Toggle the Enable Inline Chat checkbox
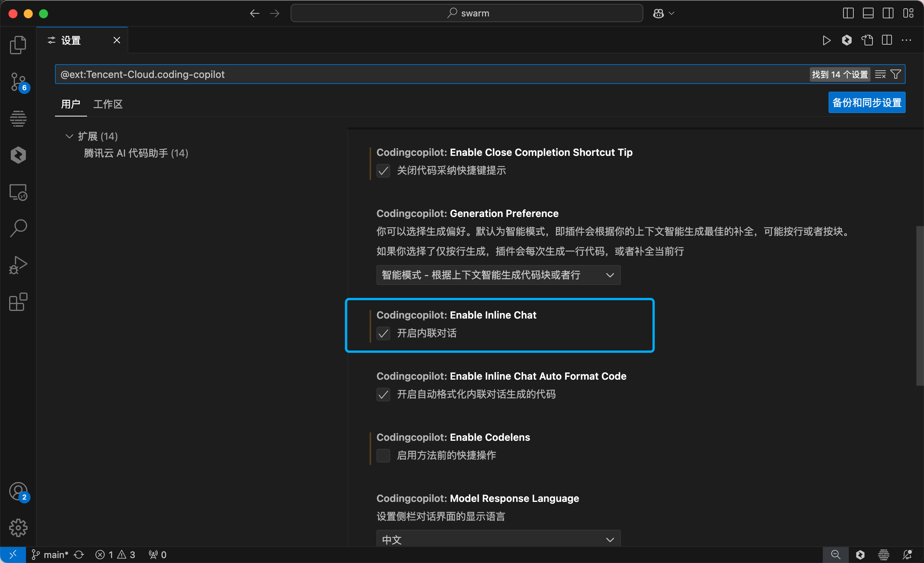The width and height of the screenshot is (924, 563). (383, 333)
